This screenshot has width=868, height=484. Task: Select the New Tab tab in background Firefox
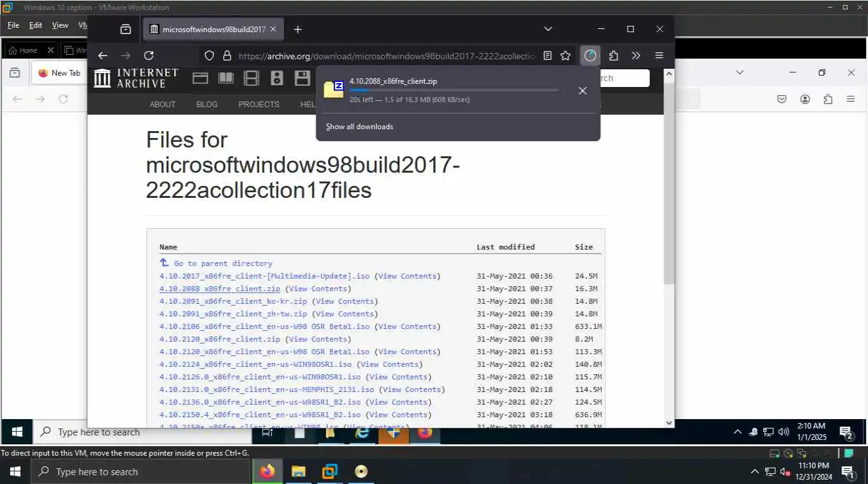tap(61, 73)
